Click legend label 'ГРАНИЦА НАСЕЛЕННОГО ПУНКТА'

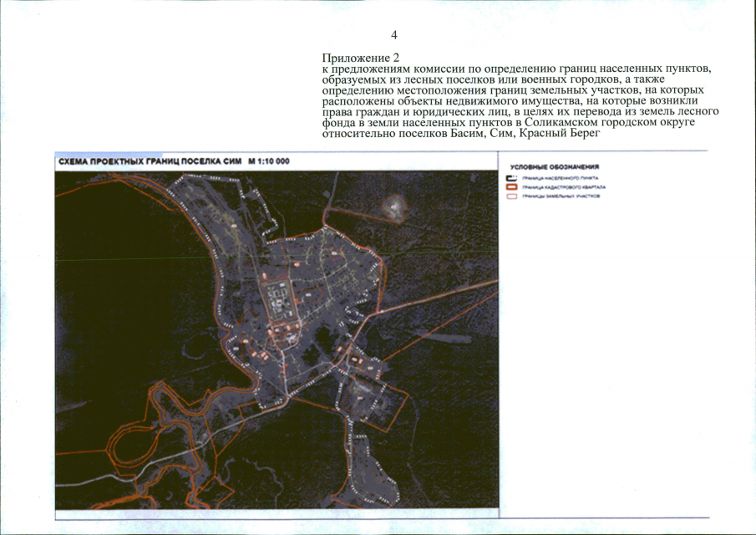click(561, 178)
